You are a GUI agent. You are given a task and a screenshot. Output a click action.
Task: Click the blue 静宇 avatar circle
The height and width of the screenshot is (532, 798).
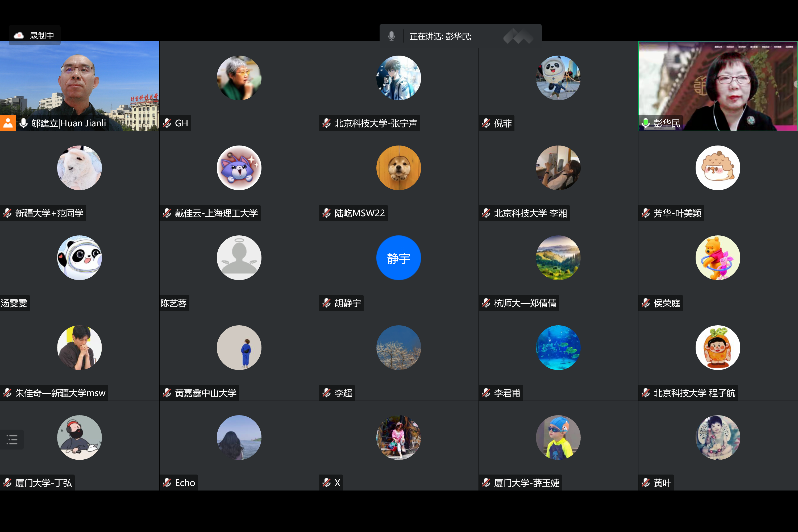point(399,258)
